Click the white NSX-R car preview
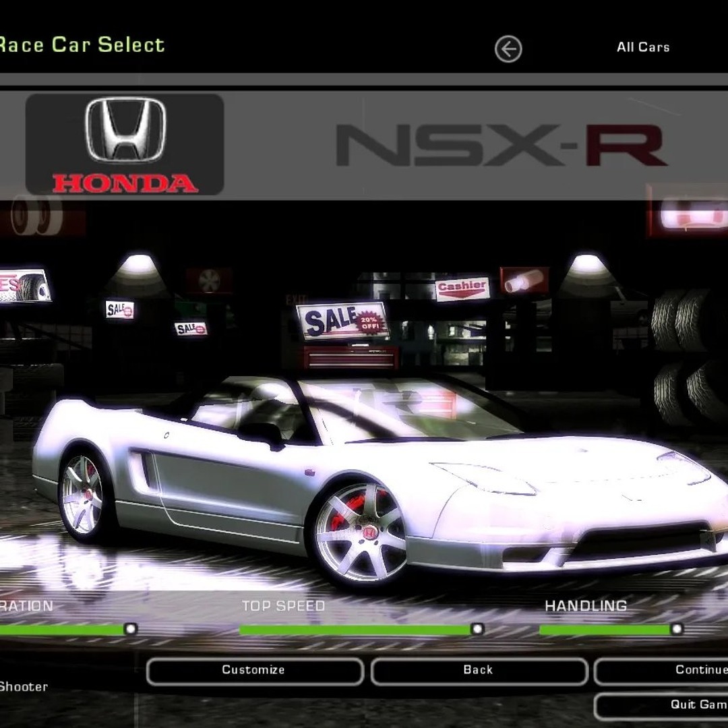728x728 pixels. 381,483
